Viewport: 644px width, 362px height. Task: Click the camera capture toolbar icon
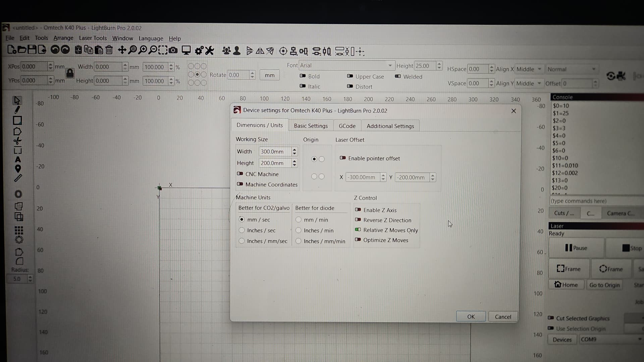(x=173, y=51)
